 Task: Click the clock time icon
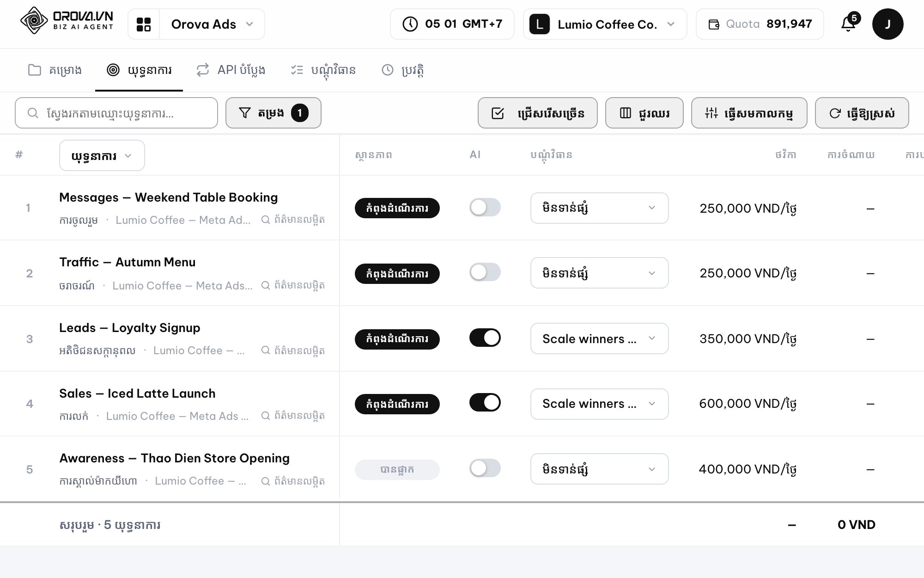[410, 24]
